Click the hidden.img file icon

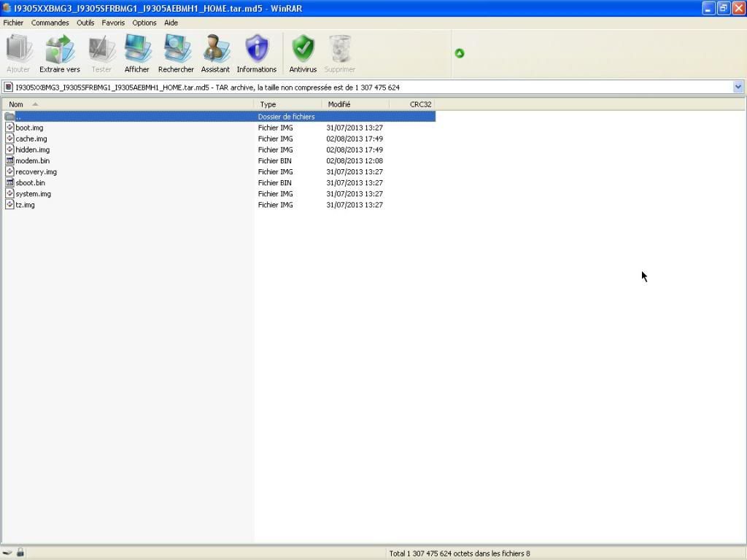[9, 149]
